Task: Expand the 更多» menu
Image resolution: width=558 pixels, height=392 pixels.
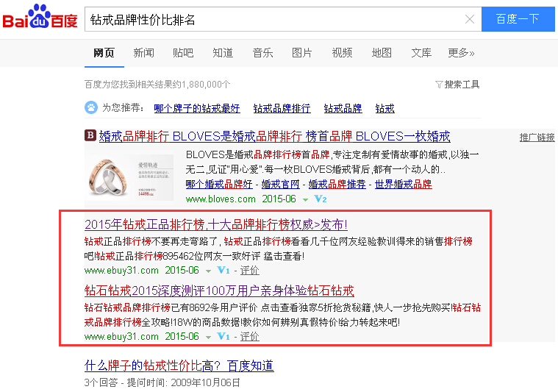Action: (461, 53)
